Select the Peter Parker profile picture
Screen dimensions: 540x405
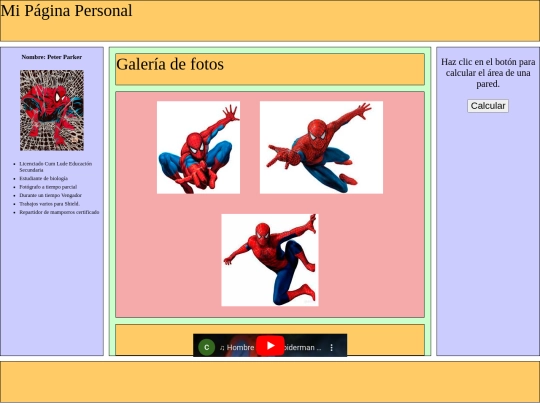pos(52,110)
